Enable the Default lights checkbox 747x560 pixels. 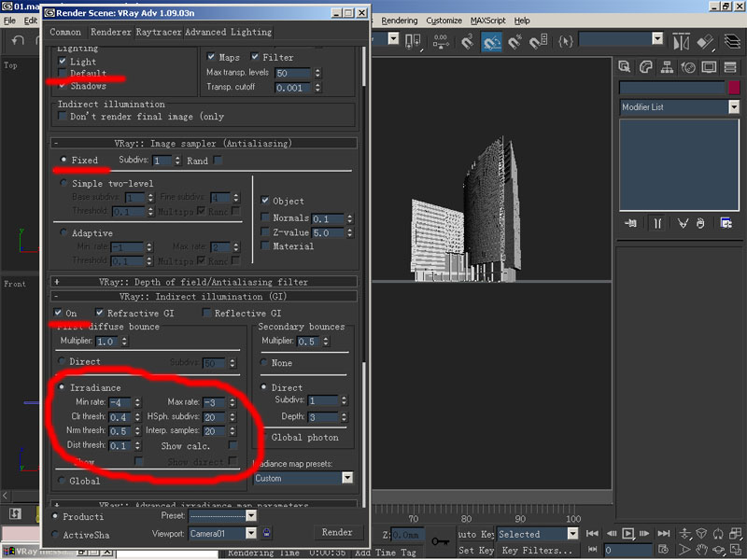click(x=63, y=74)
